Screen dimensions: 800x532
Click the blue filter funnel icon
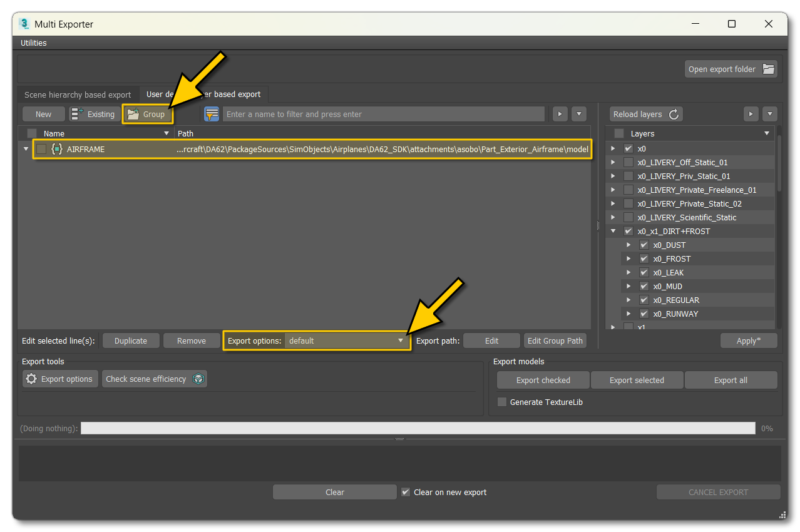(212, 114)
